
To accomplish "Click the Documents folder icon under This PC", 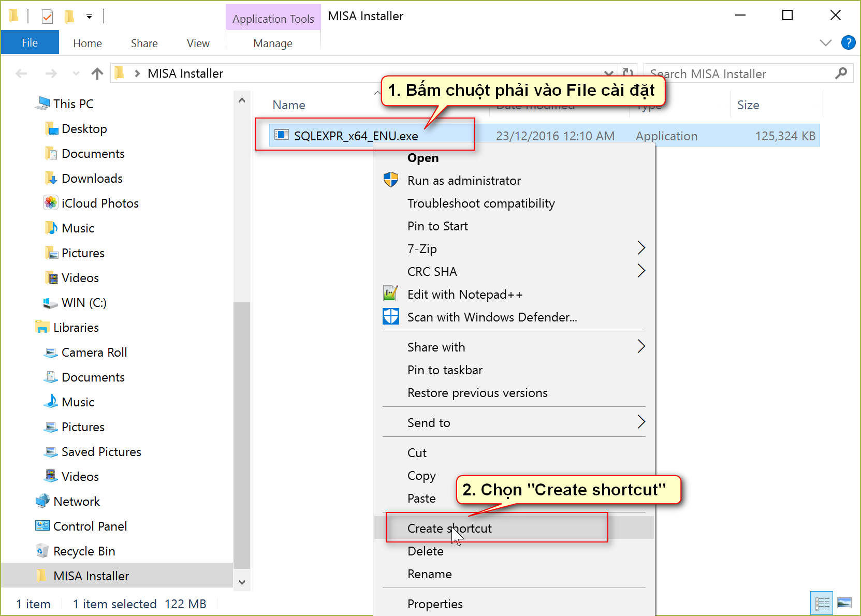I will point(51,153).
